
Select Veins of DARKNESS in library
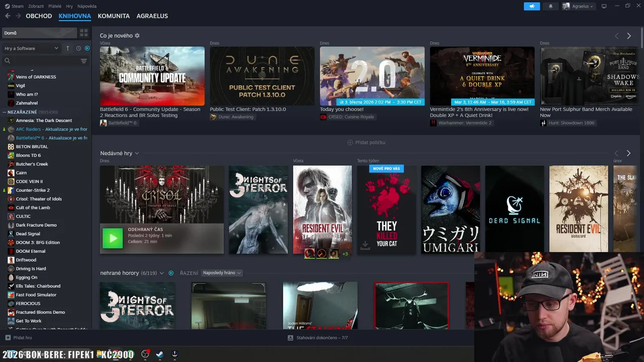pos(36,77)
